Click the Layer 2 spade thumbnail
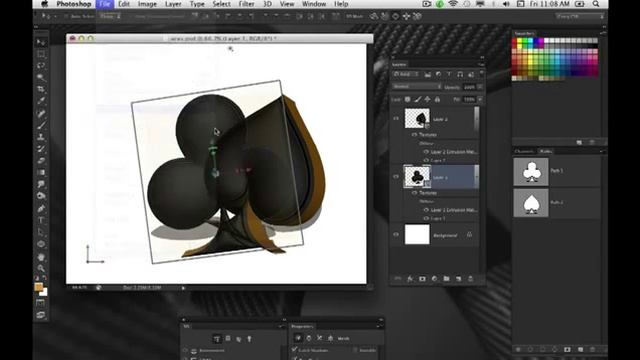Screen dimensions: 640x360 pos(417,118)
